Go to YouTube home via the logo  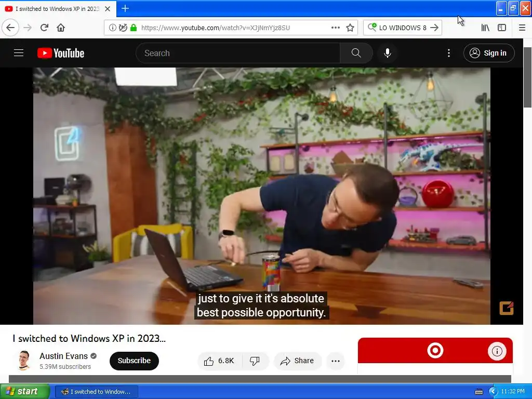point(61,53)
